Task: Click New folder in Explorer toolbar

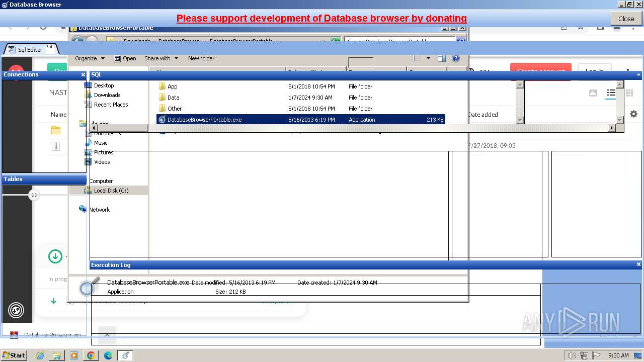Action: click(x=201, y=58)
